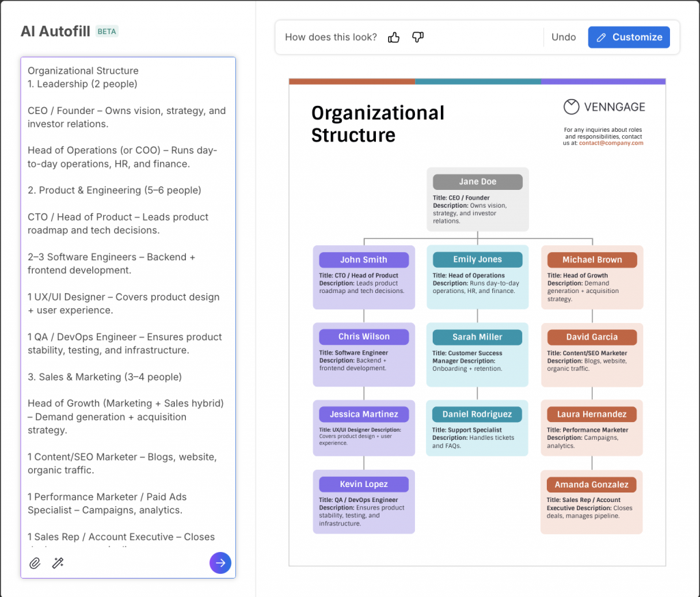Click the thumbs up feedback icon
Screen dimensions: 700x597
point(394,38)
